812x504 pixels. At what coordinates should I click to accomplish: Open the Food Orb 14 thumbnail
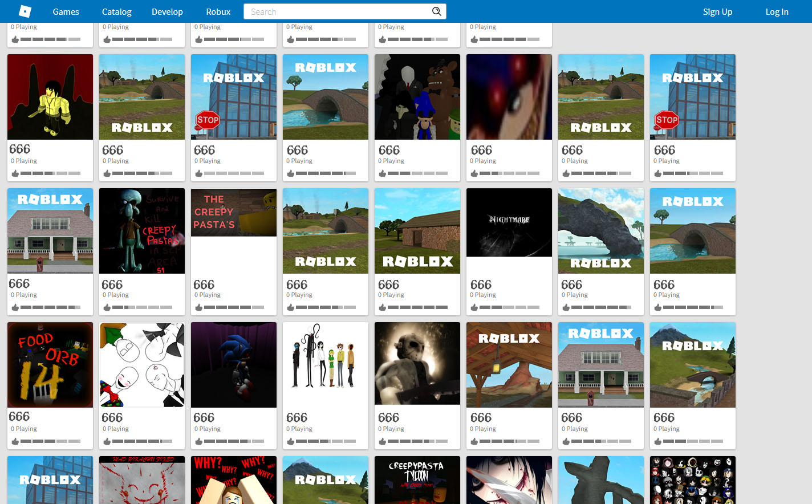point(50,365)
